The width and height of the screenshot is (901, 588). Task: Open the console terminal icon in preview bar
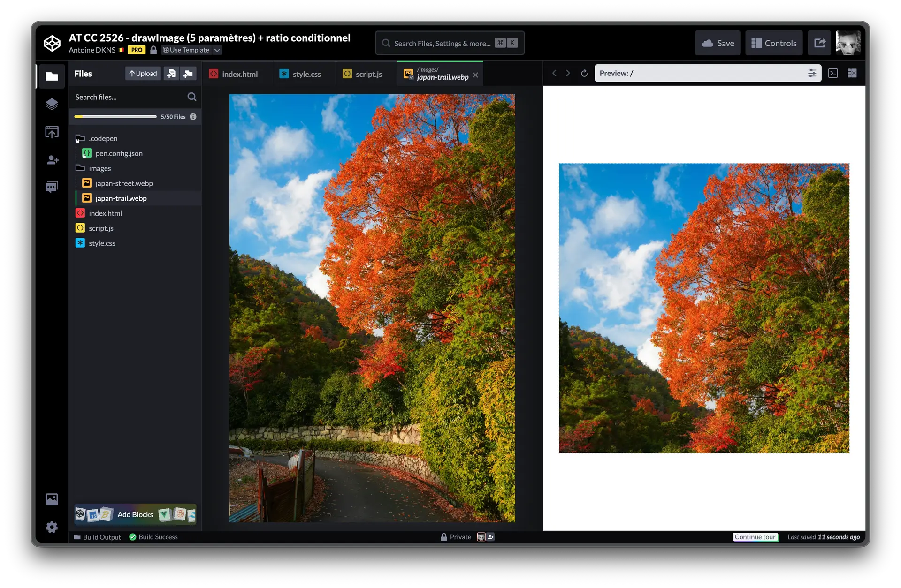point(833,74)
